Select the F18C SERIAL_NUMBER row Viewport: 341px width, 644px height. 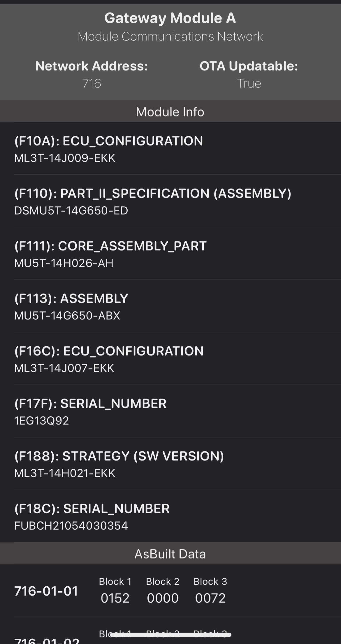coord(170,516)
